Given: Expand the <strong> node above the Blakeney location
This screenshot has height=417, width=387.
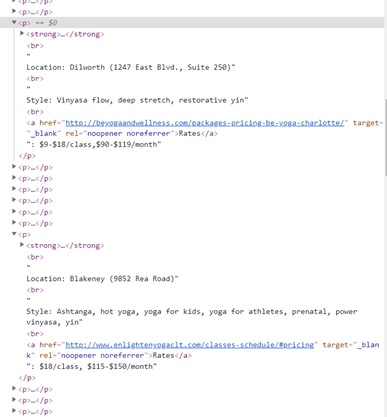Looking at the screenshot, I should click(x=22, y=245).
